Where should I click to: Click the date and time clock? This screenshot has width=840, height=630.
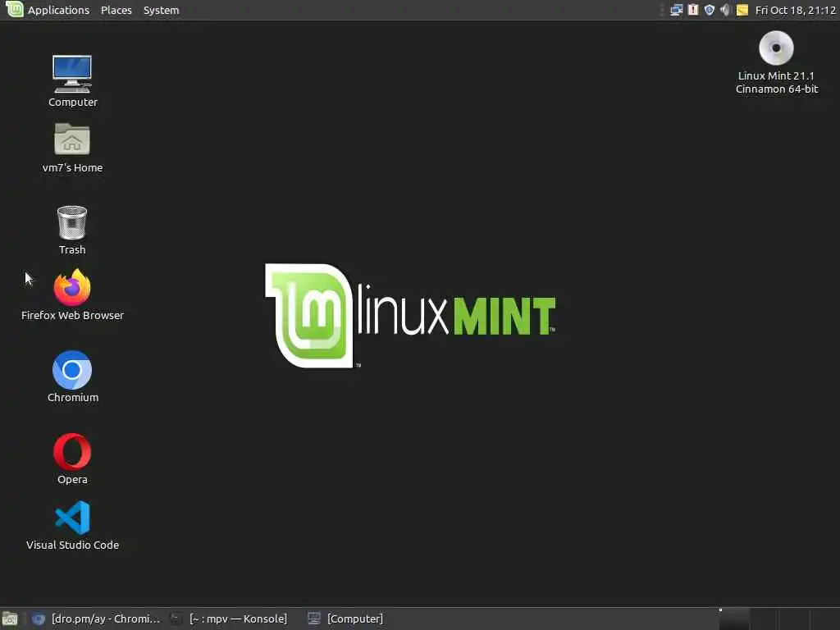796,10
